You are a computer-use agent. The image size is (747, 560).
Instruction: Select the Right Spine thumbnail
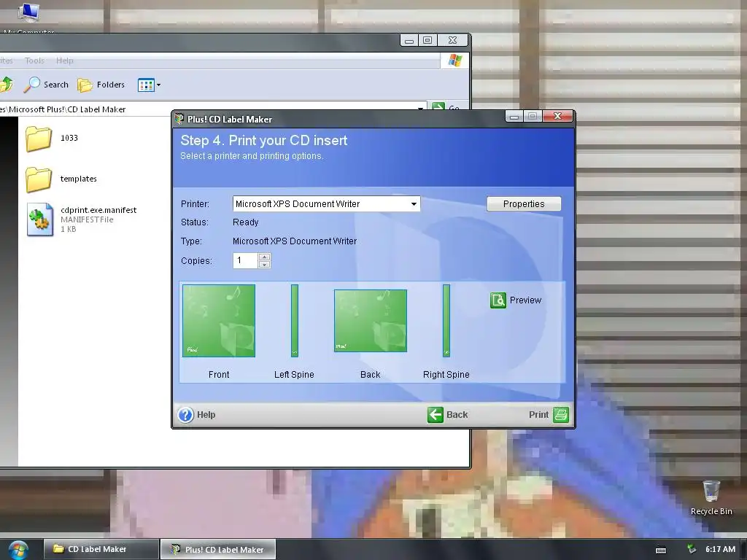446,321
